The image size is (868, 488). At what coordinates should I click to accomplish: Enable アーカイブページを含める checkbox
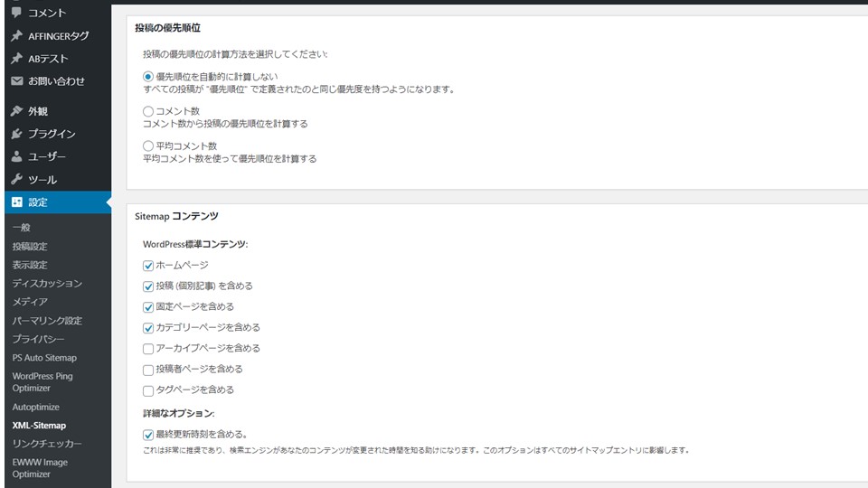[147, 349]
